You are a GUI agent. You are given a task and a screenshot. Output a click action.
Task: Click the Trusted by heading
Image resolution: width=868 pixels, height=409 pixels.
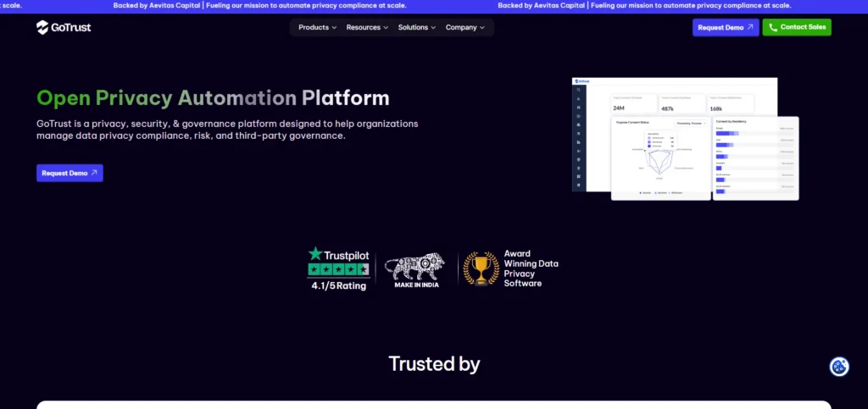(434, 363)
